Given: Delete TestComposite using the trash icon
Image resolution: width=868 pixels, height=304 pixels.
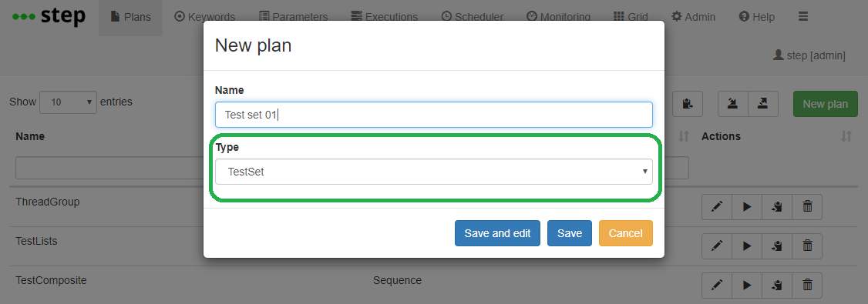Looking at the screenshot, I should pyautogui.click(x=807, y=286).
